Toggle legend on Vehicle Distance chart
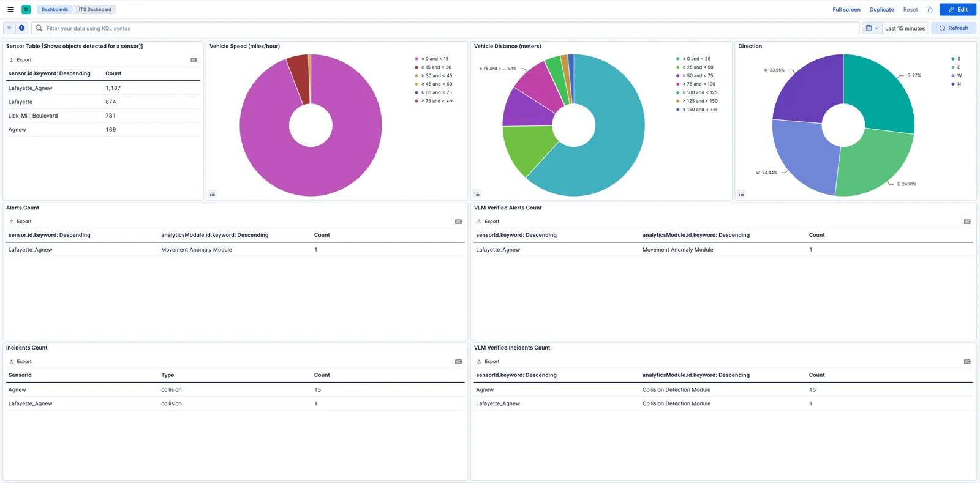The image size is (980, 483). 477,193
